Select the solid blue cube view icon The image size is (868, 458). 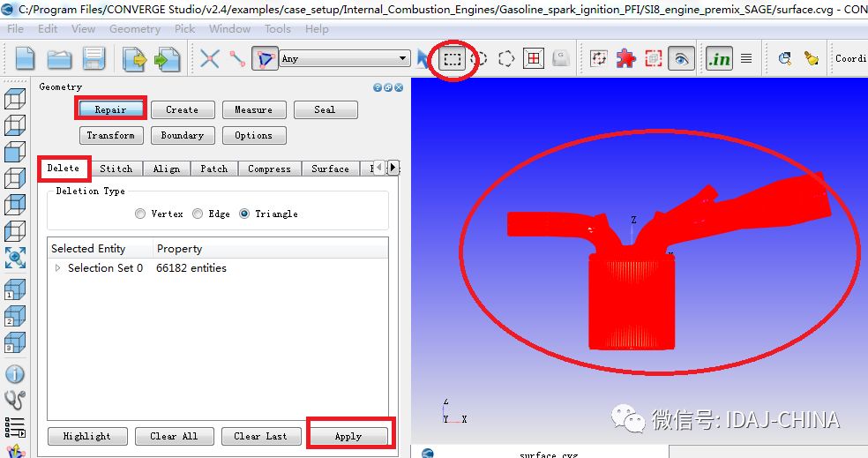pos(15,152)
